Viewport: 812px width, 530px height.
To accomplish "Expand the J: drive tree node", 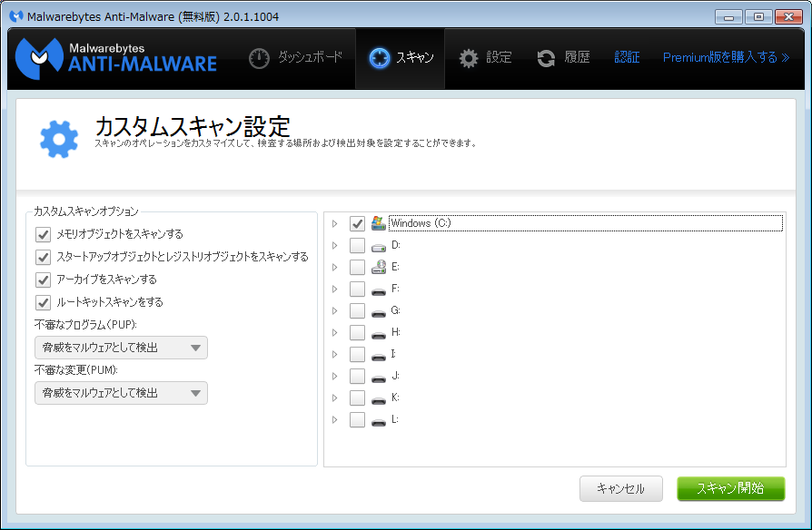I will 335,376.
